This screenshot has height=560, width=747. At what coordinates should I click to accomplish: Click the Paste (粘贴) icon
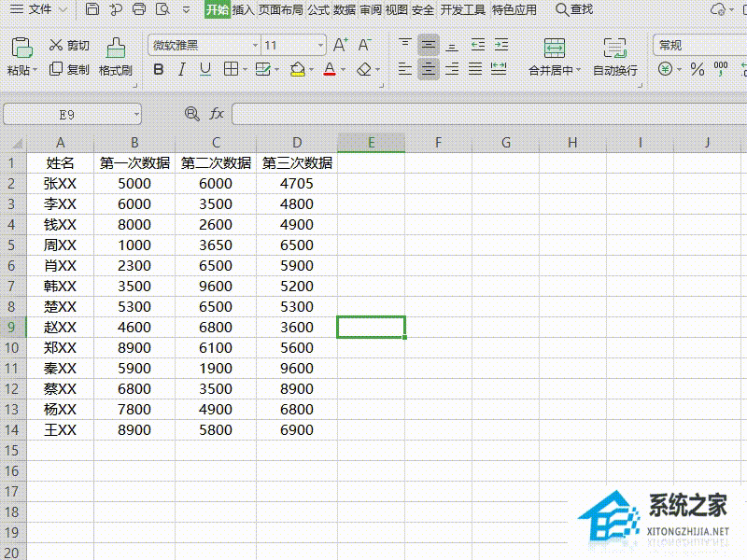click(21, 48)
